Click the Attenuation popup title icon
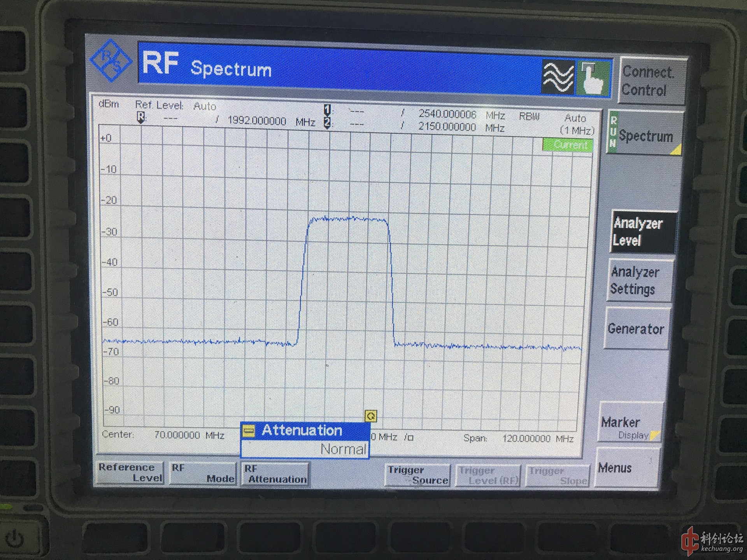 coord(249,430)
